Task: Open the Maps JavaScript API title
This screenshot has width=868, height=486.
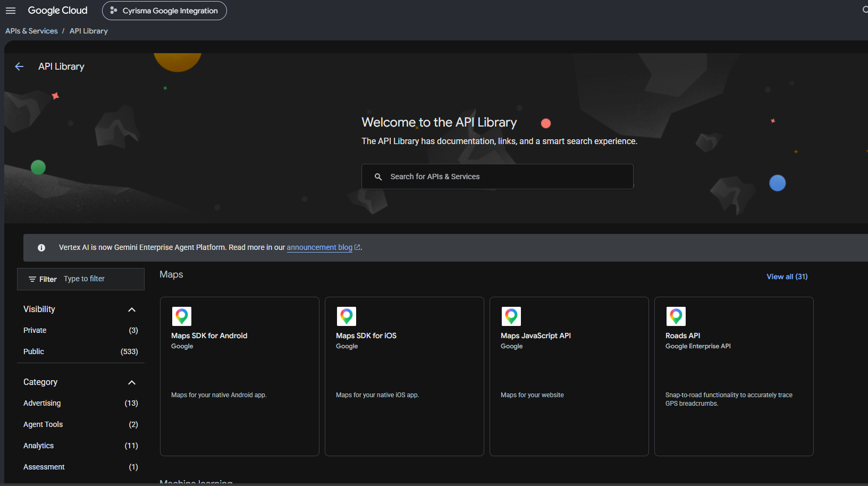Action: pos(536,336)
